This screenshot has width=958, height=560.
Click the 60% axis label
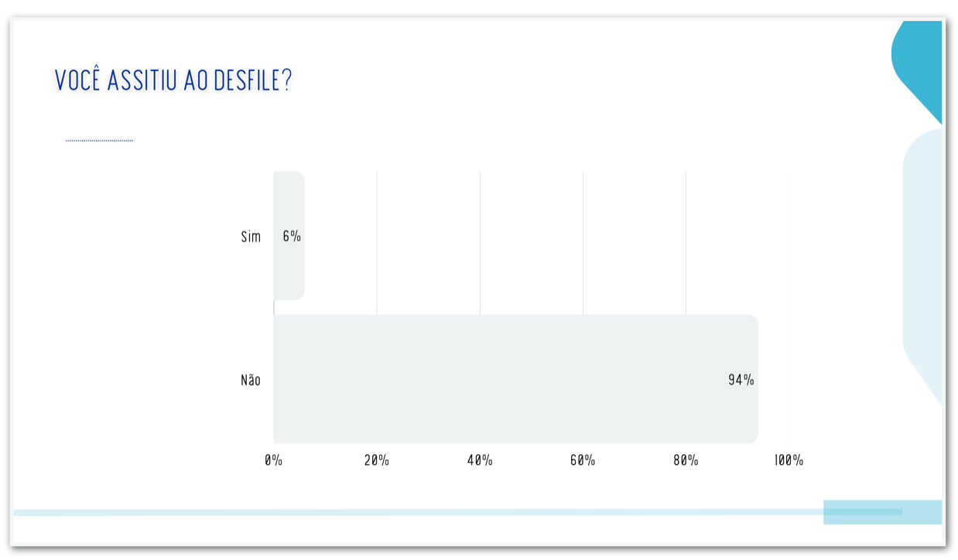coord(583,460)
